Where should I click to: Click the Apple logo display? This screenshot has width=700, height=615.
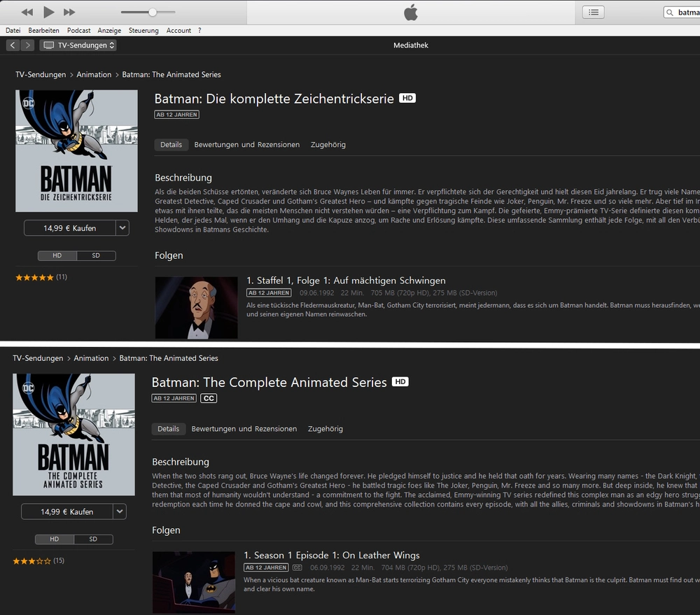[x=410, y=12]
